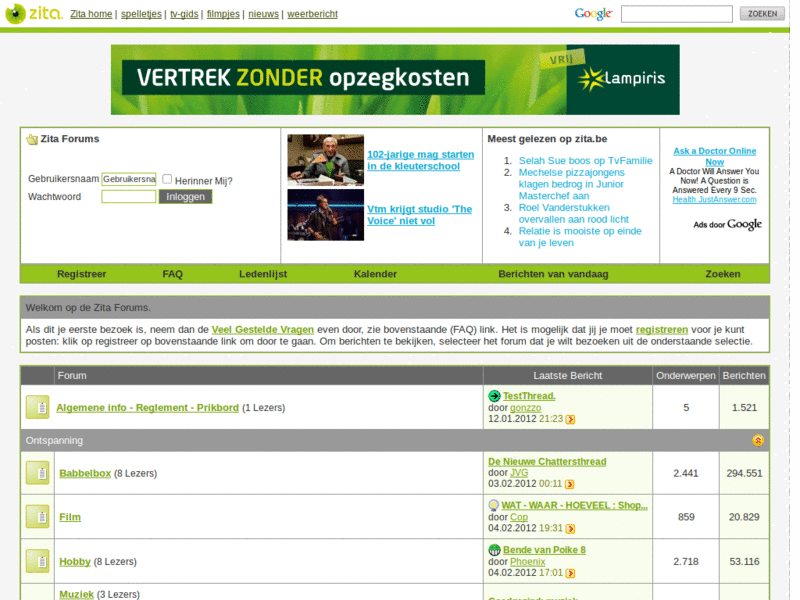This screenshot has height=600, width=800.
Task: Click Ask a Doctor Online Now ad
Action: (x=714, y=156)
